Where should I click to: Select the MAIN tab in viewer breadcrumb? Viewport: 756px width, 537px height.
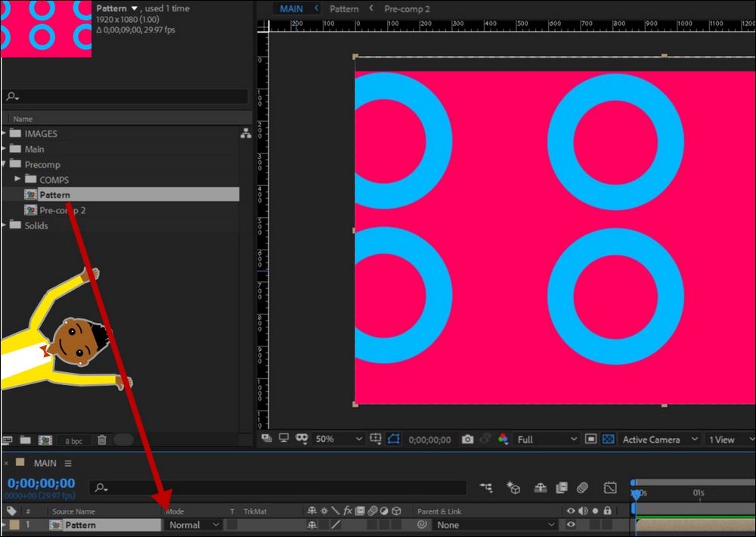coord(291,8)
